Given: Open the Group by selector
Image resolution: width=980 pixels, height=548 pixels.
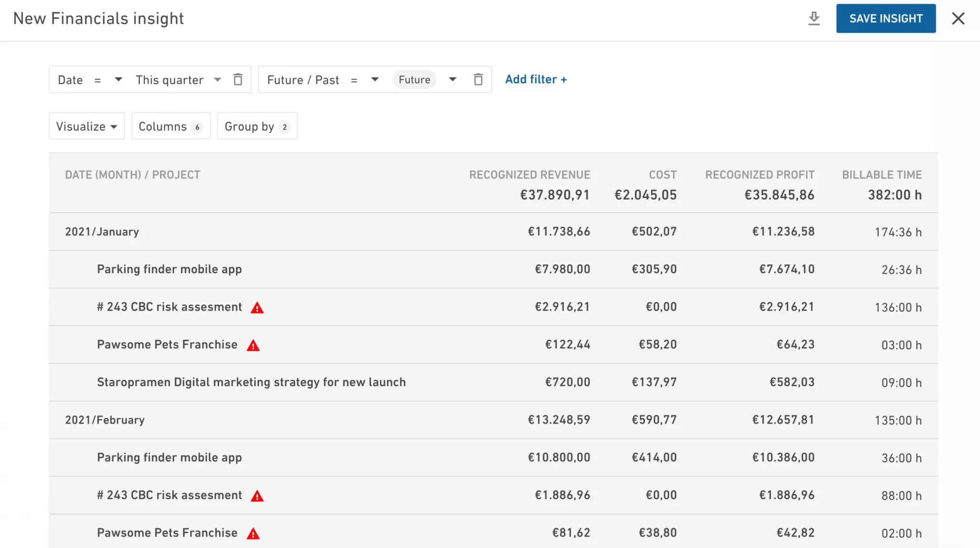Looking at the screenshot, I should pyautogui.click(x=257, y=126).
